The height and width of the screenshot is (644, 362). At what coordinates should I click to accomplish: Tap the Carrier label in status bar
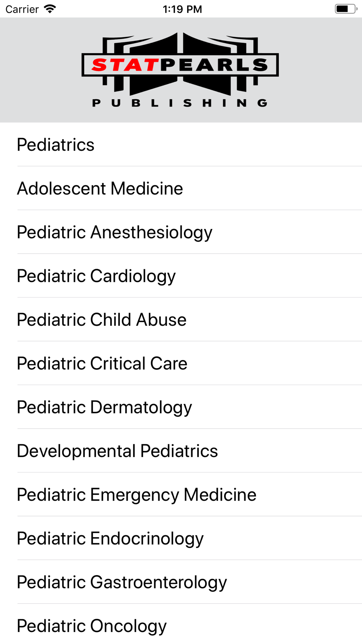tap(22, 9)
